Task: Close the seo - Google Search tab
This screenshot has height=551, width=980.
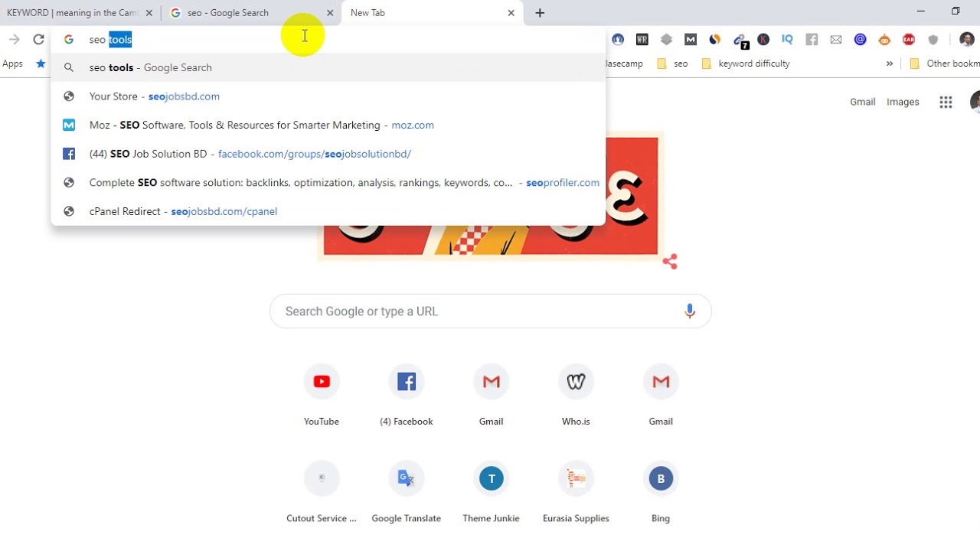Action: [x=330, y=13]
